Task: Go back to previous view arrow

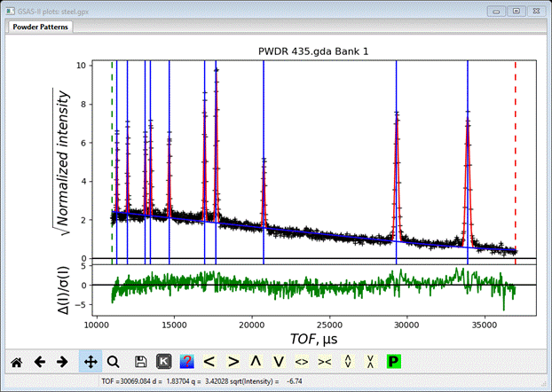Action: [39, 362]
